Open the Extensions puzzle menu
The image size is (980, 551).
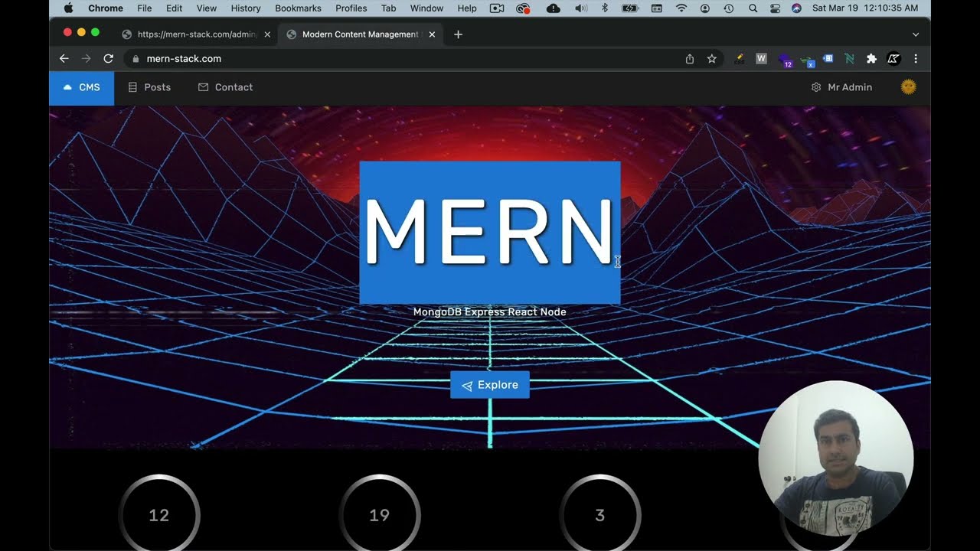pos(871,59)
